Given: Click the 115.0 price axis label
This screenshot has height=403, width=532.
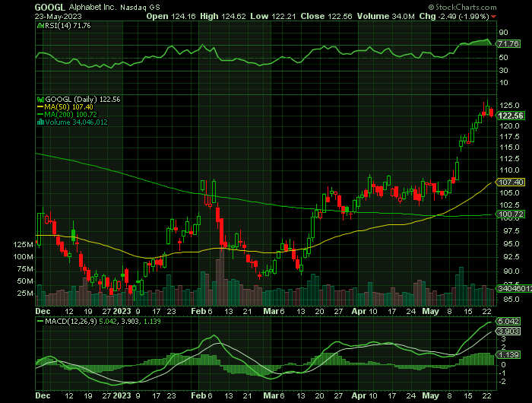Looking at the screenshot, I should pos(509,148).
